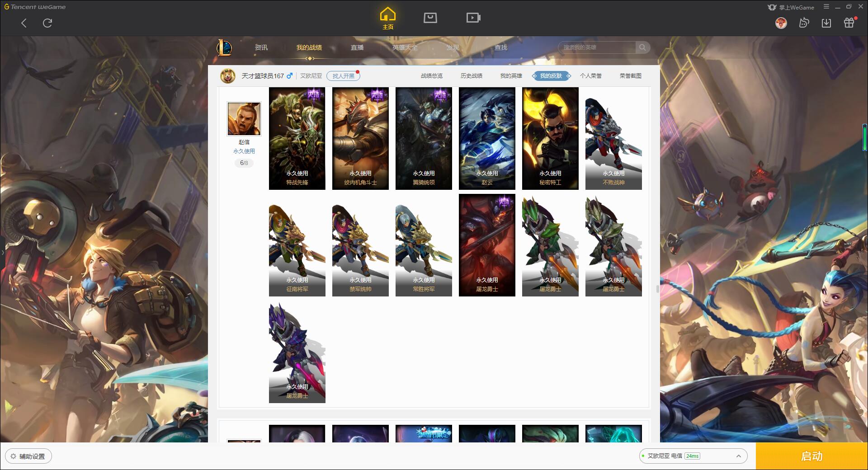Open the 主页 home icon

click(x=387, y=19)
